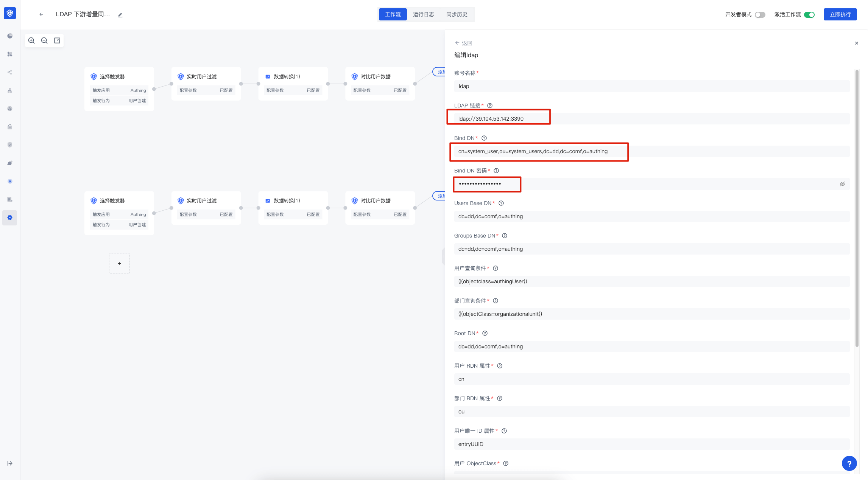Click the zoom in magnifier icon
Viewport: 868px width, 480px height.
click(x=31, y=40)
